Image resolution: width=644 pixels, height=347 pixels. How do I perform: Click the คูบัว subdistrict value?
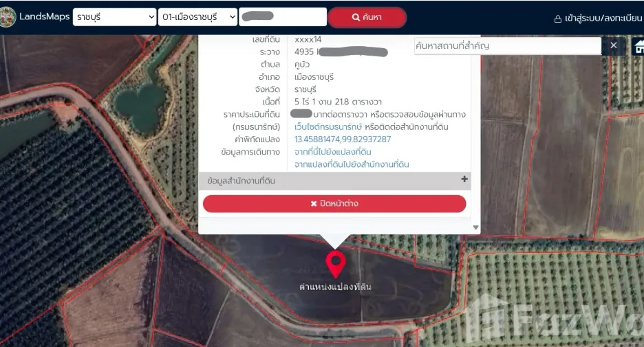tap(302, 65)
